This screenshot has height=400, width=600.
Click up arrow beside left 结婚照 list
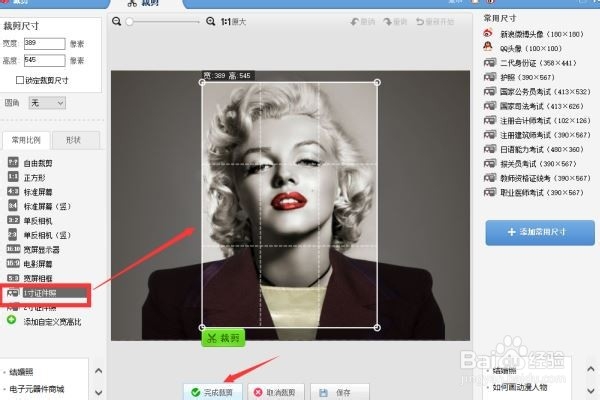98,371
